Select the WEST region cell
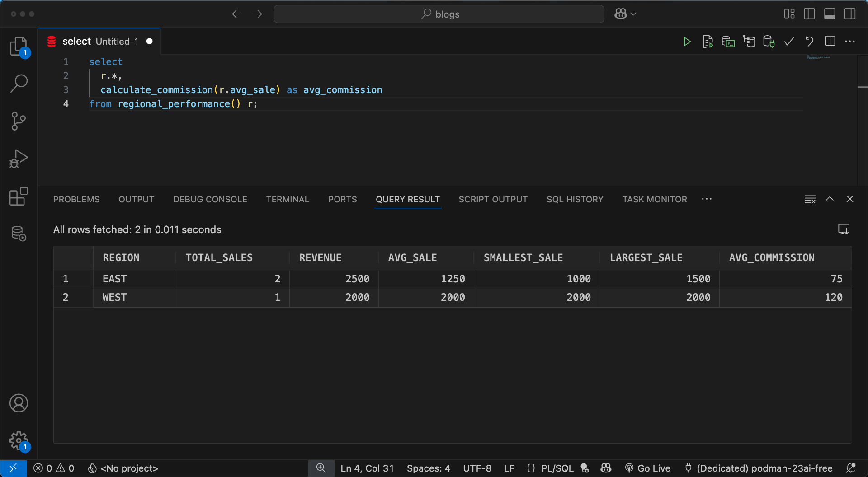The image size is (868, 477). 135,298
